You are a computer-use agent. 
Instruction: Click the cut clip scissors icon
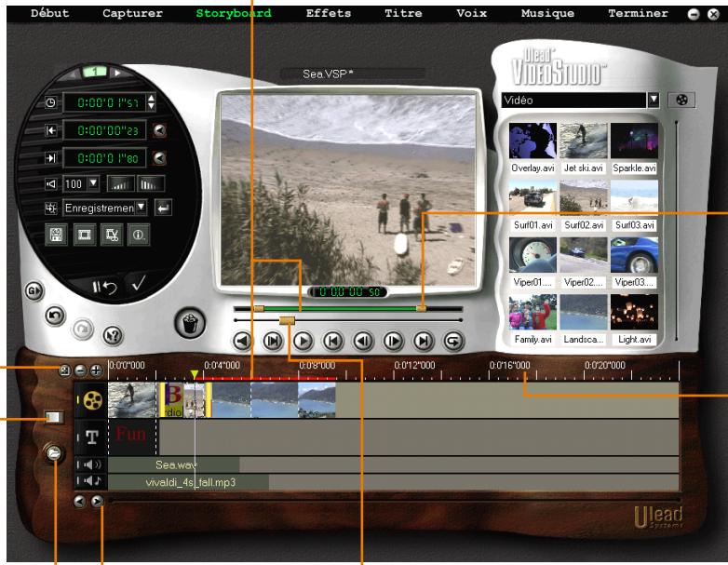112,235
